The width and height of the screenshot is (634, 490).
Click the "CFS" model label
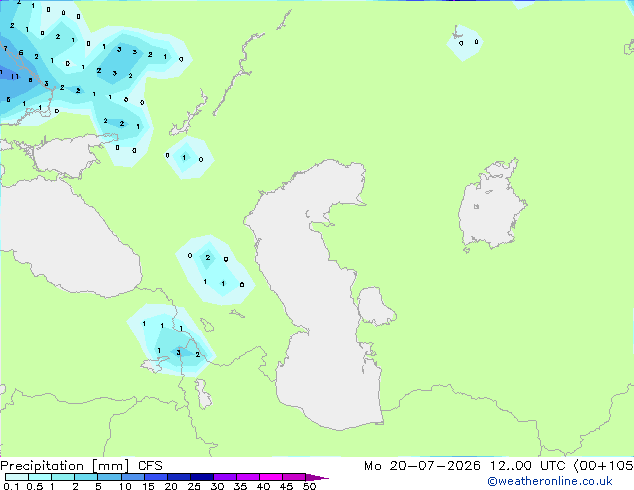coord(150,466)
